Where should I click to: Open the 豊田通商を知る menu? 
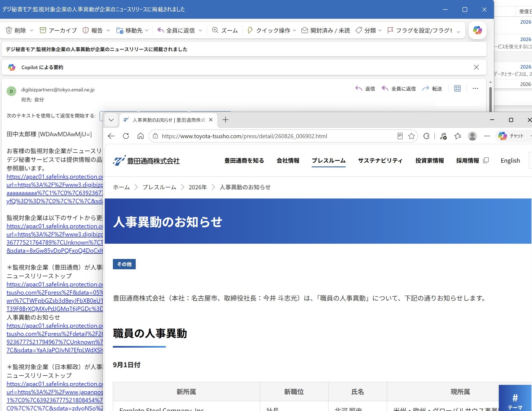click(x=244, y=161)
